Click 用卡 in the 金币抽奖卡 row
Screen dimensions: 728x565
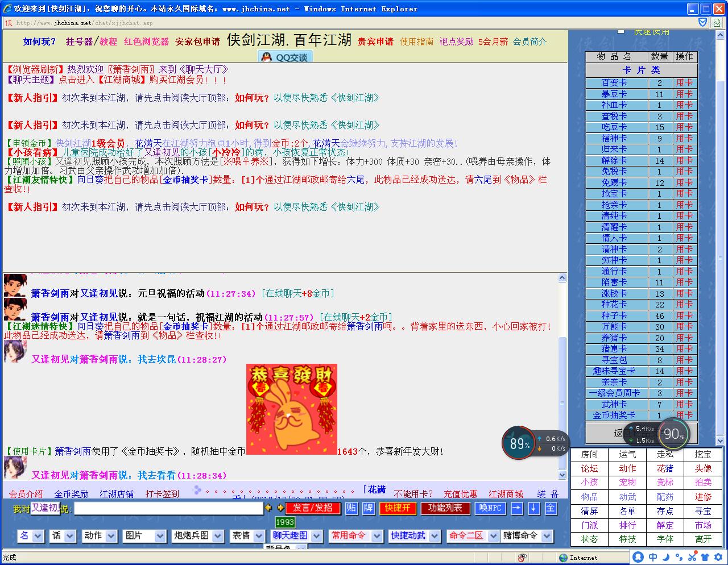point(684,416)
